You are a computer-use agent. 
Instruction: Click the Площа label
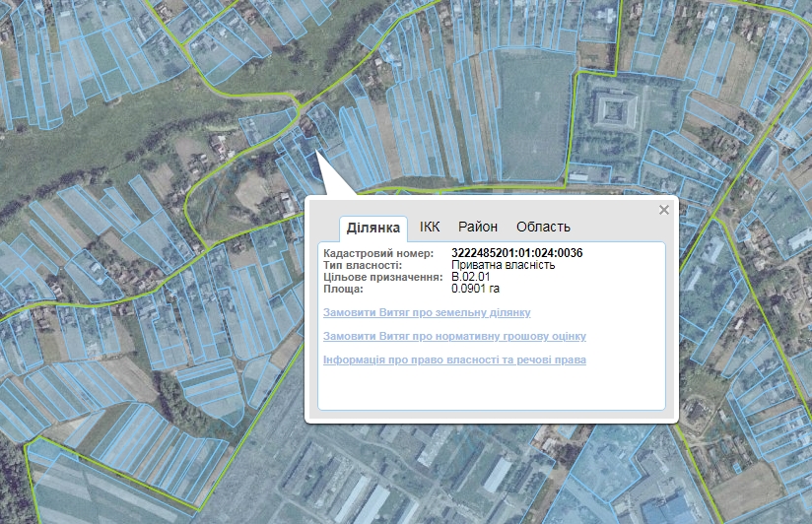(343, 289)
